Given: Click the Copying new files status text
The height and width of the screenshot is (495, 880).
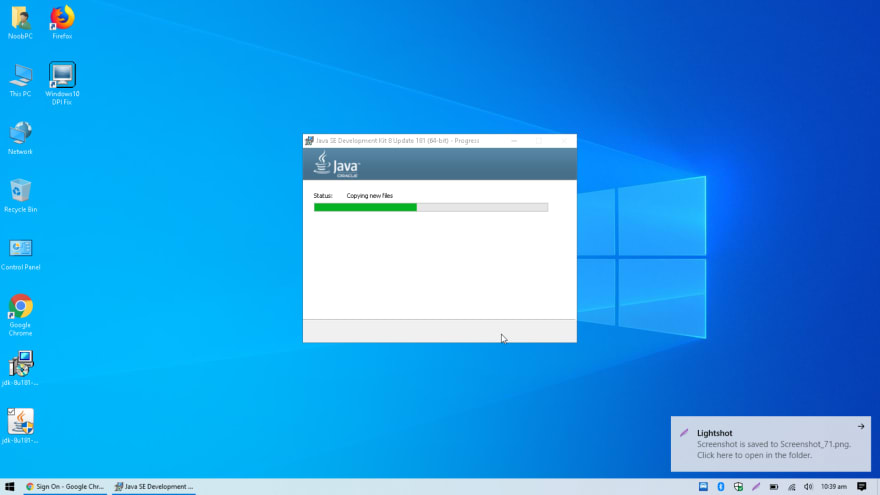Looking at the screenshot, I should [x=369, y=196].
